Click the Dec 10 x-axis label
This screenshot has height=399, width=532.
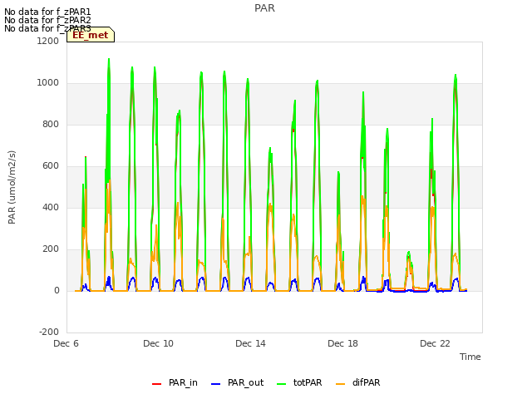click(x=158, y=343)
